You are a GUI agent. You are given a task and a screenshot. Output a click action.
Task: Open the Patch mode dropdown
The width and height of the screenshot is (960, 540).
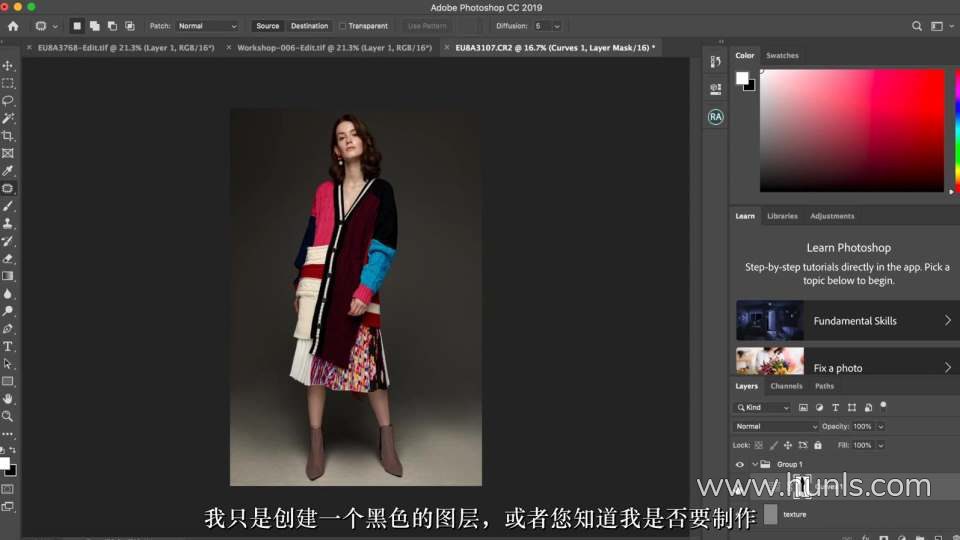point(207,26)
